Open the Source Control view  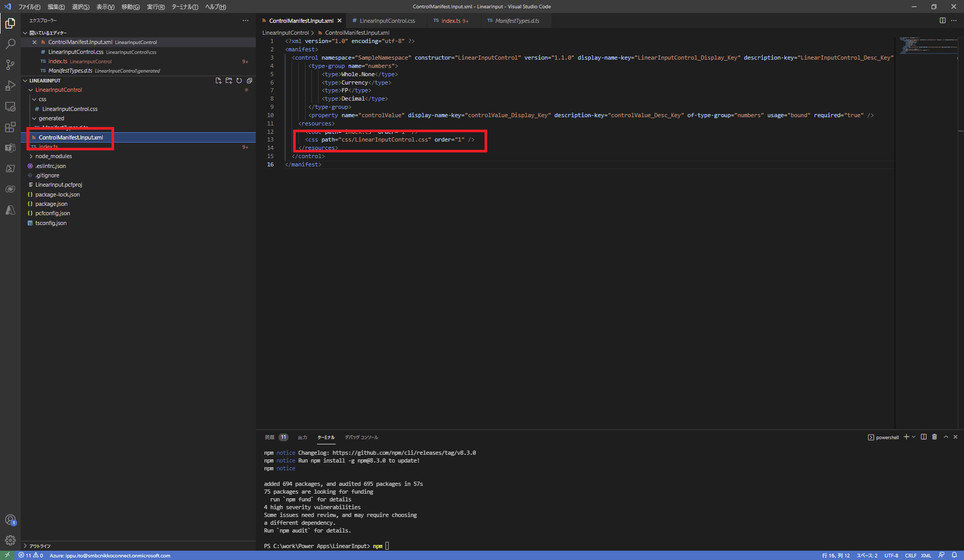[x=10, y=65]
